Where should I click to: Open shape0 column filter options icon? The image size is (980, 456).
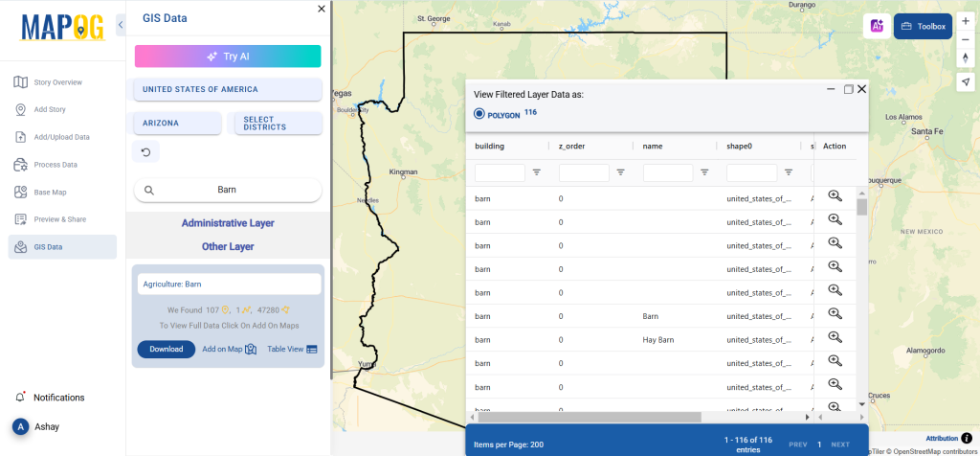tap(789, 172)
